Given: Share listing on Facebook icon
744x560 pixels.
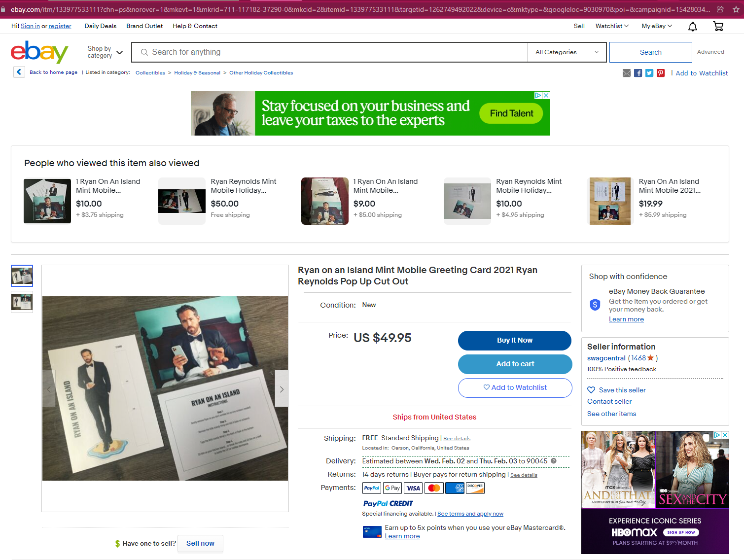Looking at the screenshot, I should (x=638, y=73).
